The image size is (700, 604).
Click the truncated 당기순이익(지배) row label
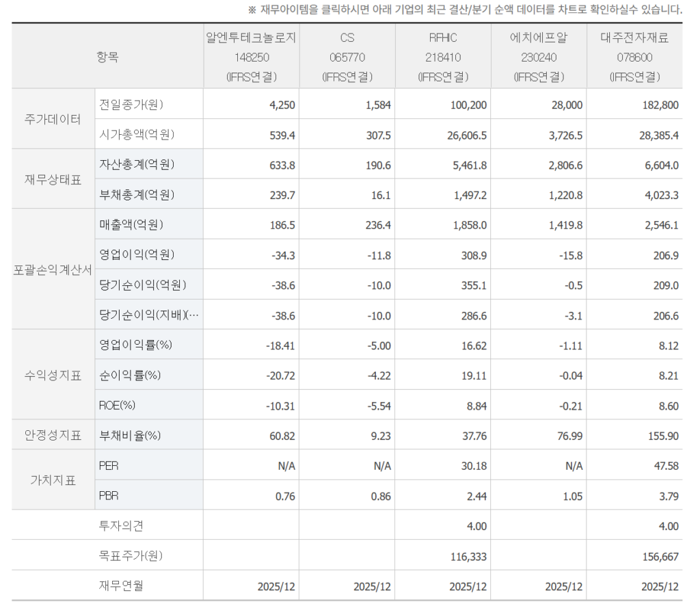coord(148,315)
